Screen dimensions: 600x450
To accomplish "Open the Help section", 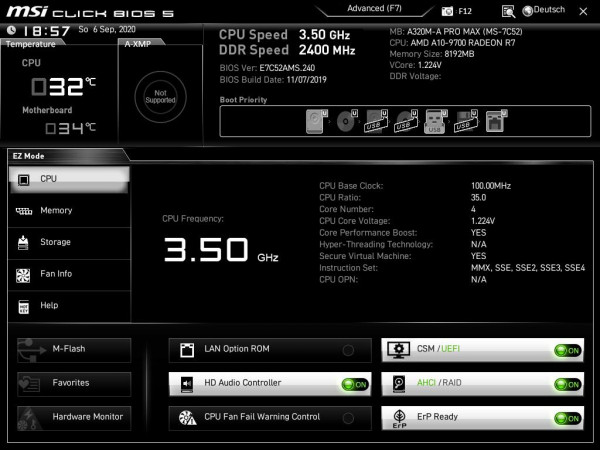I will 69,306.
